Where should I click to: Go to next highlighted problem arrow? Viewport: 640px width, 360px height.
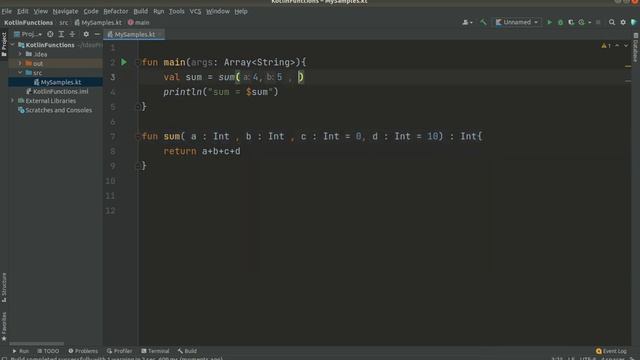click(x=626, y=46)
